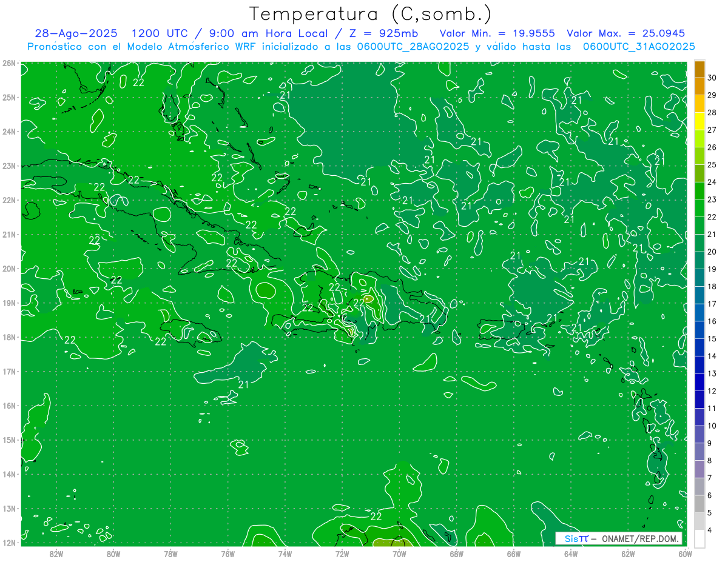Click the 20N latitude axis label

[x=9, y=269]
